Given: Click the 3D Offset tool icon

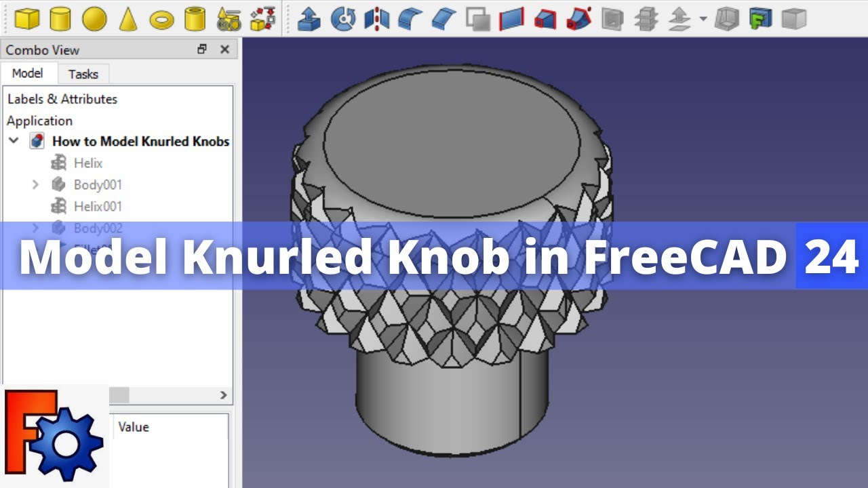Looking at the screenshot, I should coord(679,19).
